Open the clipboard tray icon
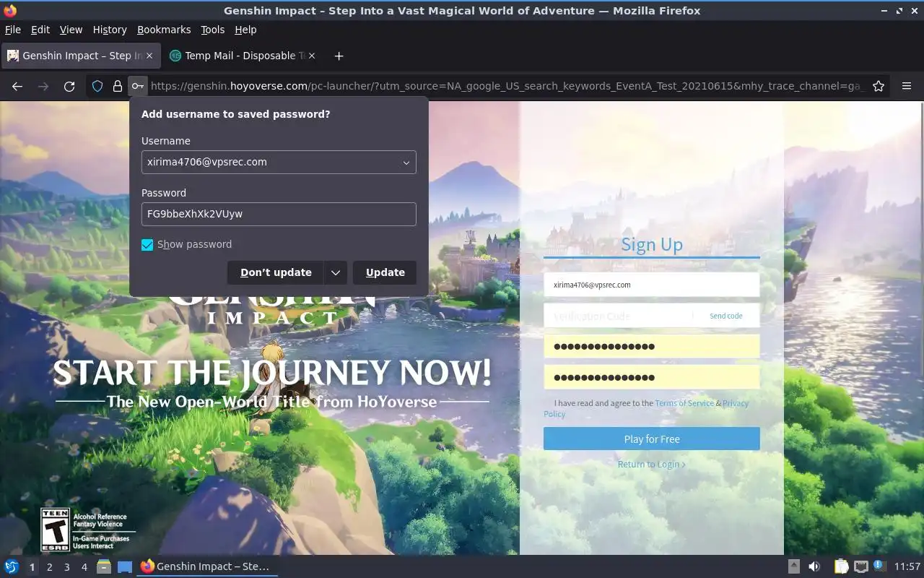 841,567
